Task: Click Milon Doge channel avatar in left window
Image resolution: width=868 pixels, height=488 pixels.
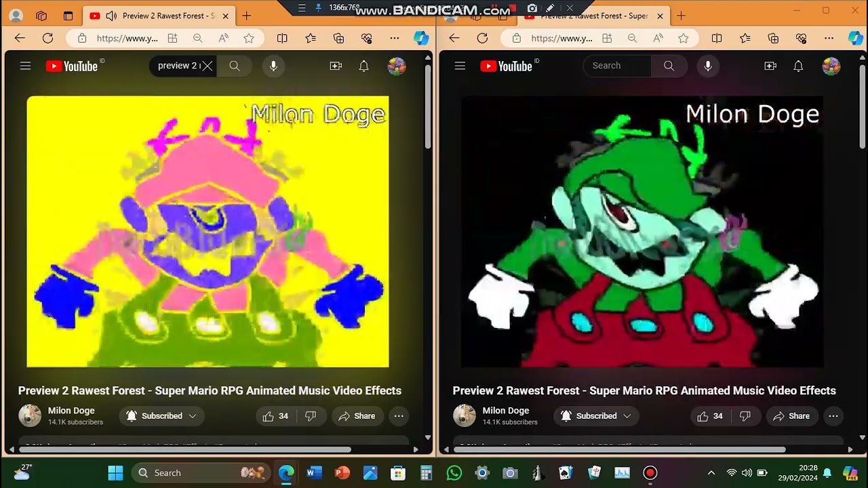Action: click(x=30, y=415)
